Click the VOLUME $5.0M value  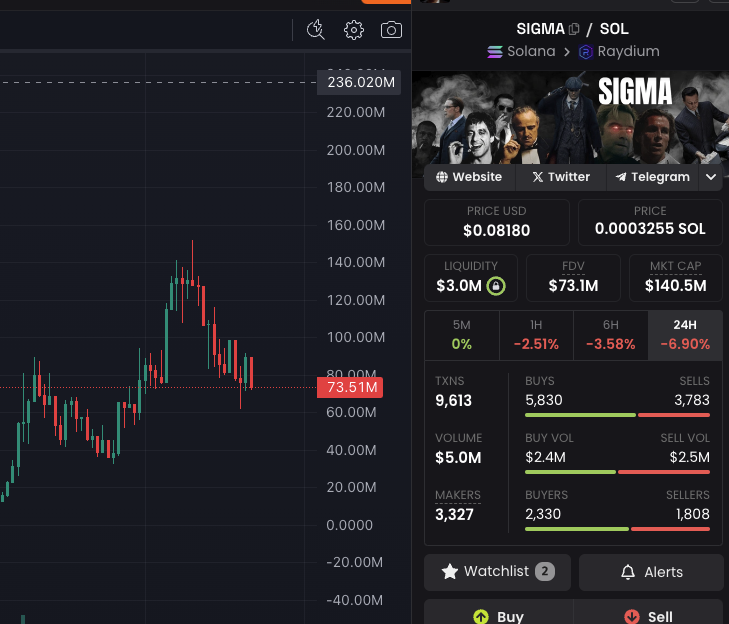click(x=458, y=458)
